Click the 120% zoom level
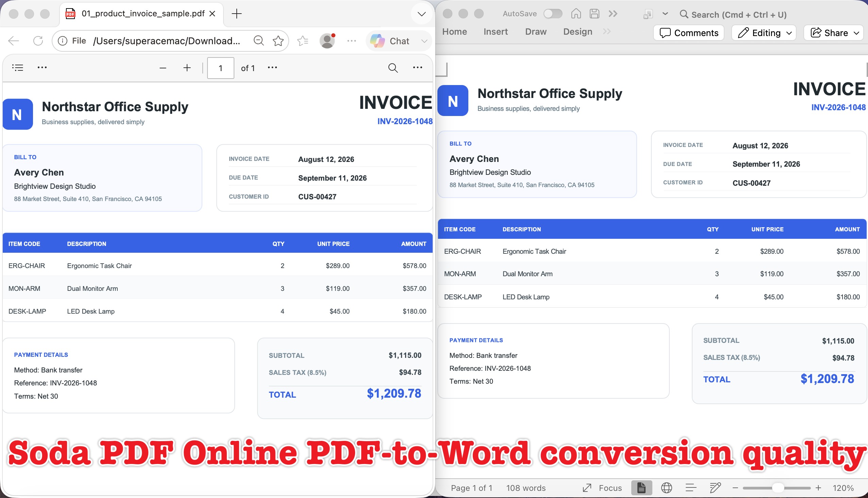Screen dimensions: 868x498 (843, 488)
